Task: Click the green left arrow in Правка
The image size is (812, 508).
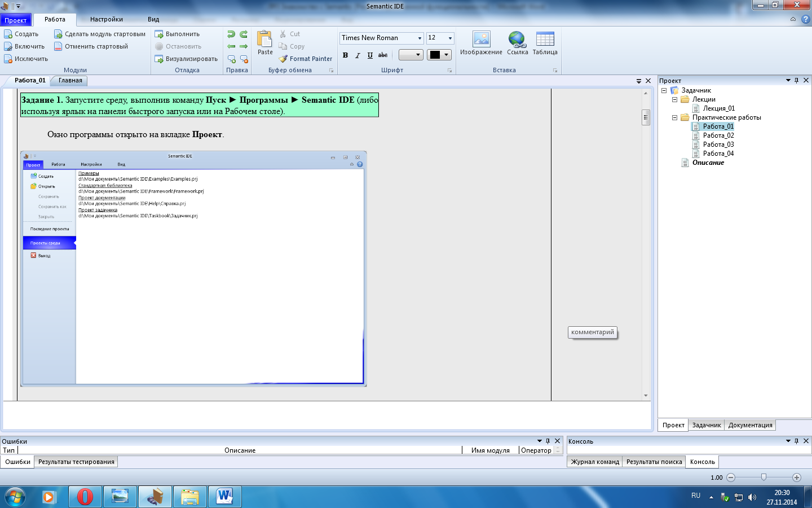Action: [231, 46]
